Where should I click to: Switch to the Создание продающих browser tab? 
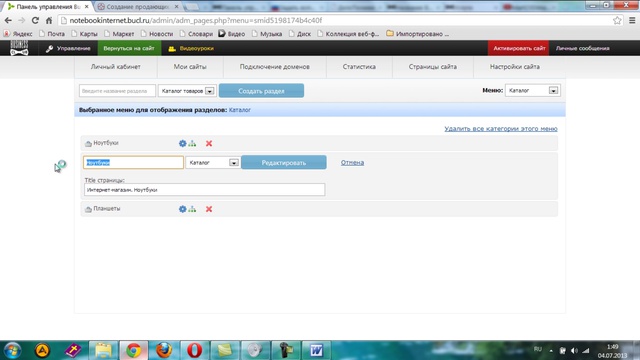(138, 7)
